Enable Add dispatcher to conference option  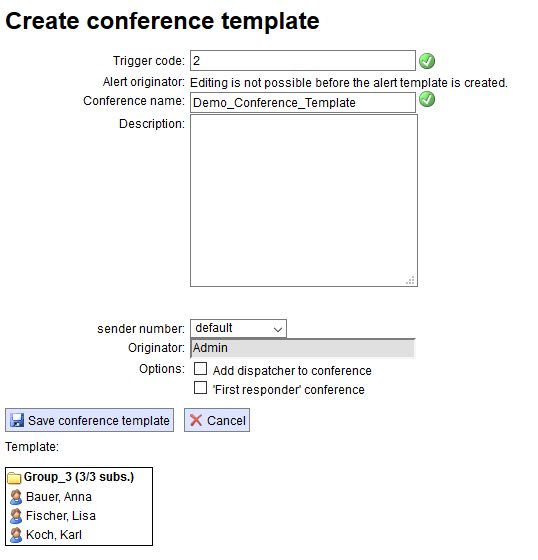(200, 369)
